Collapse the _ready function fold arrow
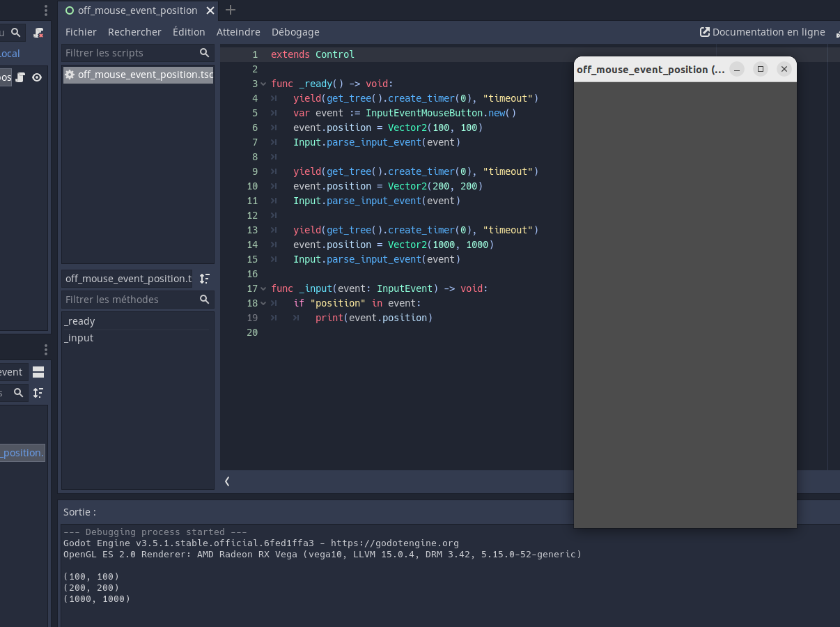Viewport: 840px width, 627px height. (x=263, y=84)
